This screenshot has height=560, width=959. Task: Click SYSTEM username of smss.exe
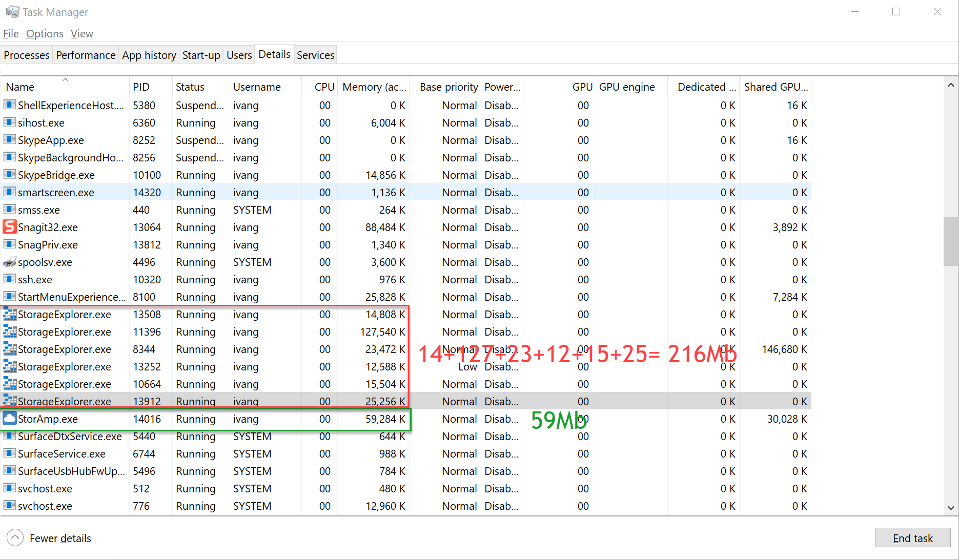[x=252, y=210]
